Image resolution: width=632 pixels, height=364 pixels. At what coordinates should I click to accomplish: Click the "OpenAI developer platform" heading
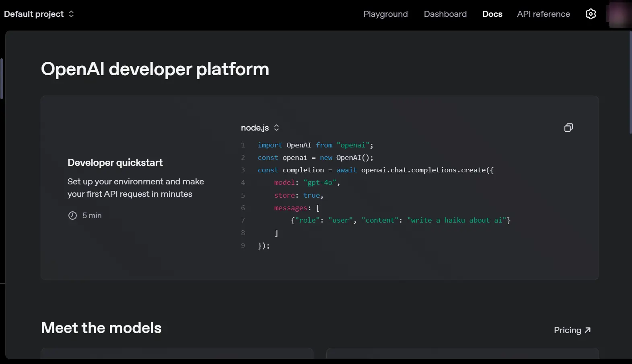click(x=155, y=69)
